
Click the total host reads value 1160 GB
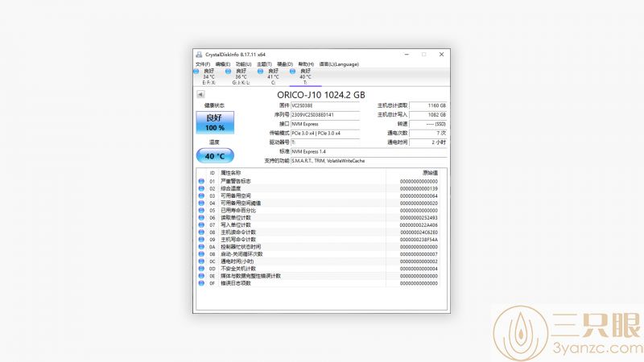tap(428, 105)
